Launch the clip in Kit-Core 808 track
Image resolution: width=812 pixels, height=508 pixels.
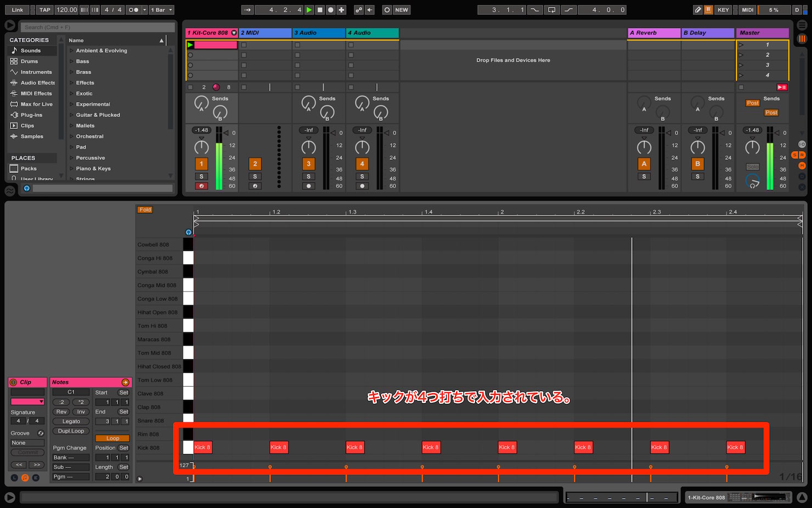click(x=190, y=45)
